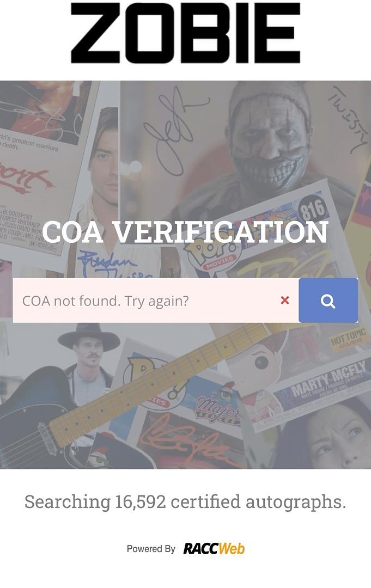Focus the 'COA not found' search input
This screenshot has width=371, height=588.
[147, 301]
